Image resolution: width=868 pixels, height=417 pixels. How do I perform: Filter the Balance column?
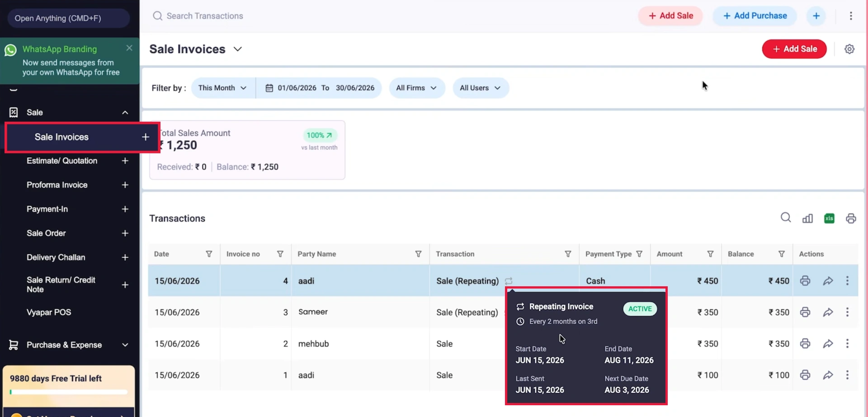point(782,254)
